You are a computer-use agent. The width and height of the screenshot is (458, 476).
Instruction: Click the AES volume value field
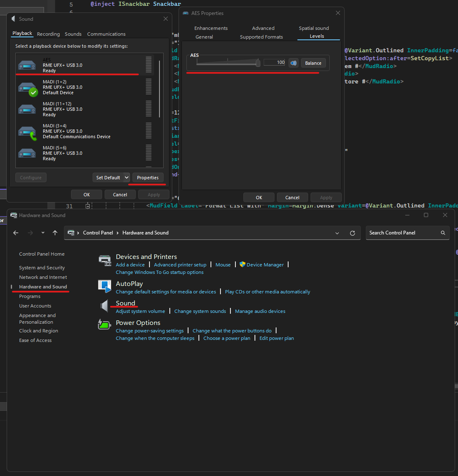point(274,63)
